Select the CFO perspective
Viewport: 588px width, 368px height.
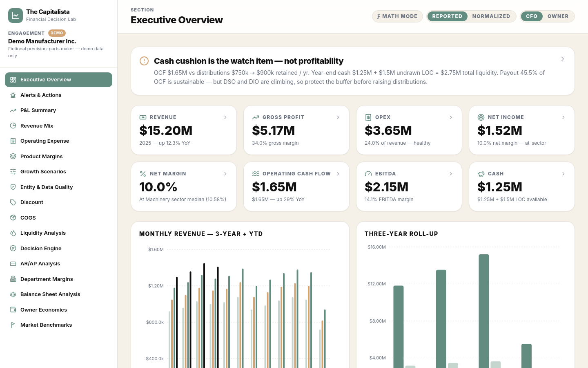[532, 16]
